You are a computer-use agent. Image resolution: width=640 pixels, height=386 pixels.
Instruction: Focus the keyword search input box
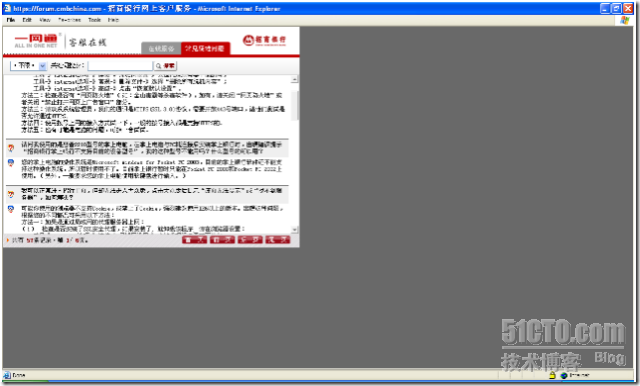click(120, 66)
